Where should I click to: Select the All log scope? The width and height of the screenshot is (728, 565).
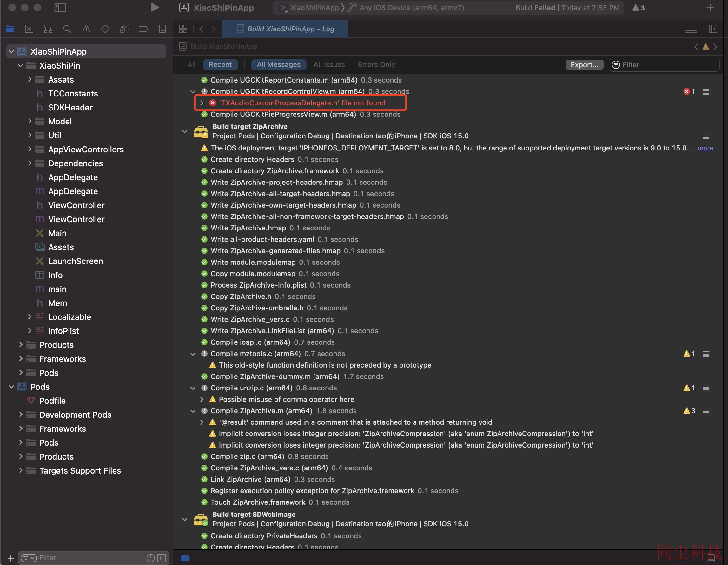(x=191, y=65)
